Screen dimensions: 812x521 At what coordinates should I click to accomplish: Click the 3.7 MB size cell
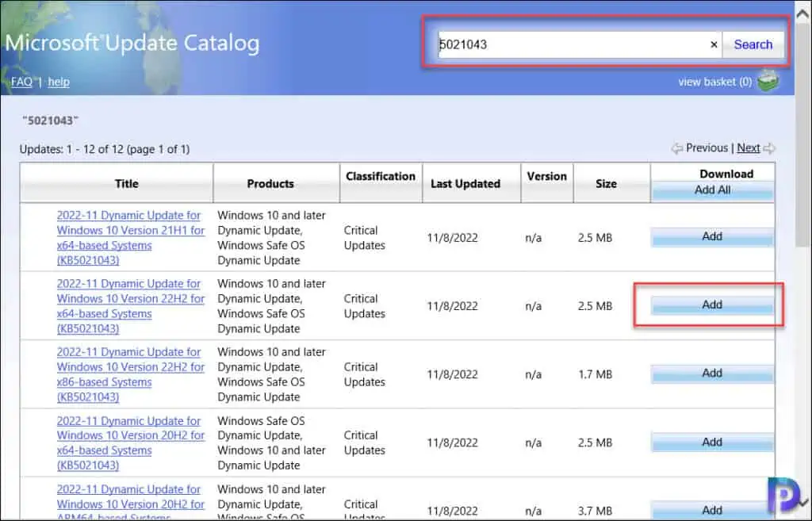(595, 511)
